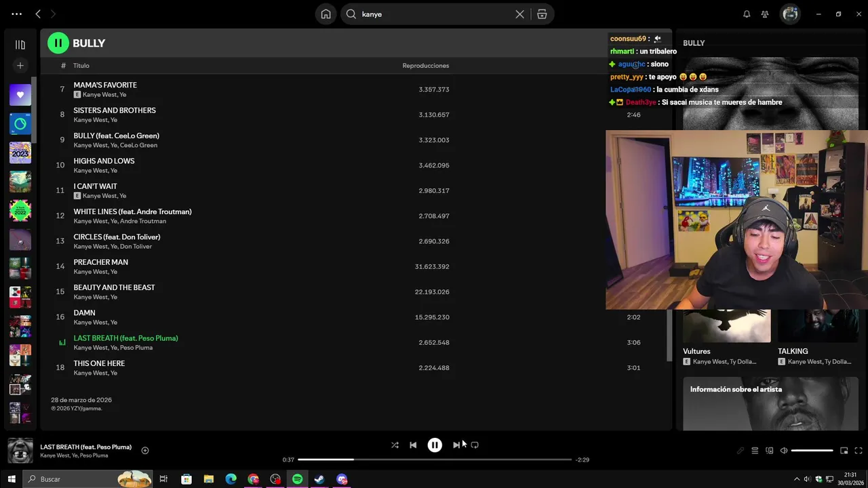868x488 pixels.
Task: Open connect to a device icon
Action: click(x=770, y=451)
